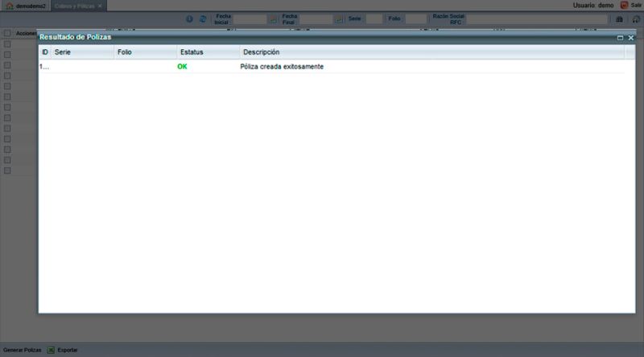Image resolution: width=644 pixels, height=357 pixels.
Task: Click the headset support icon
Action: (x=636, y=19)
